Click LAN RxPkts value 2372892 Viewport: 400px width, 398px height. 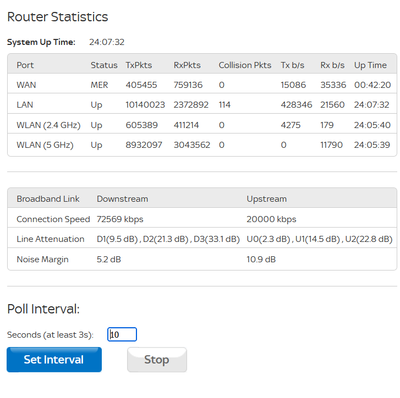pyautogui.click(x=191, y=105)
